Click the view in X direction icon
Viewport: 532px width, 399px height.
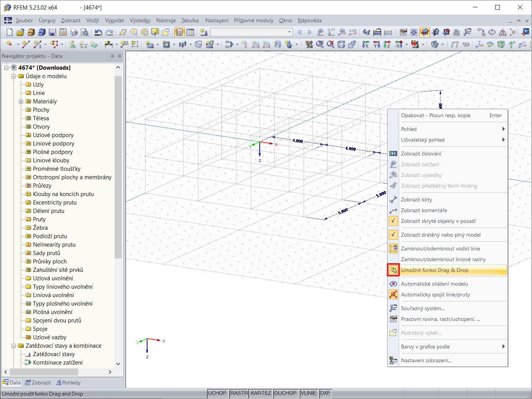366,45
